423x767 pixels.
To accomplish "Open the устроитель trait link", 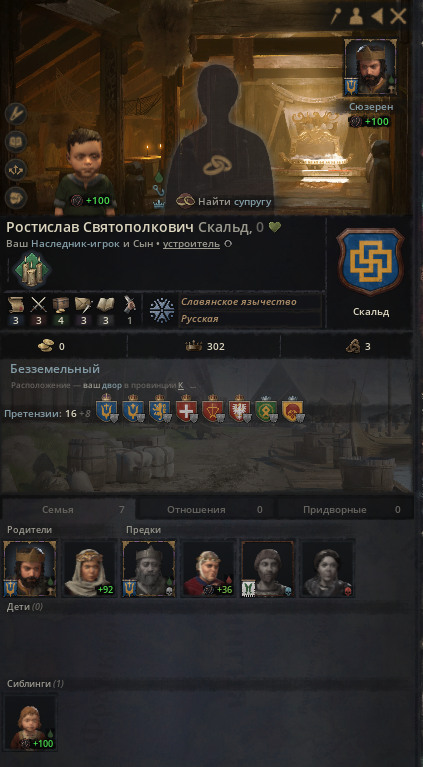I will pos(191,244).
